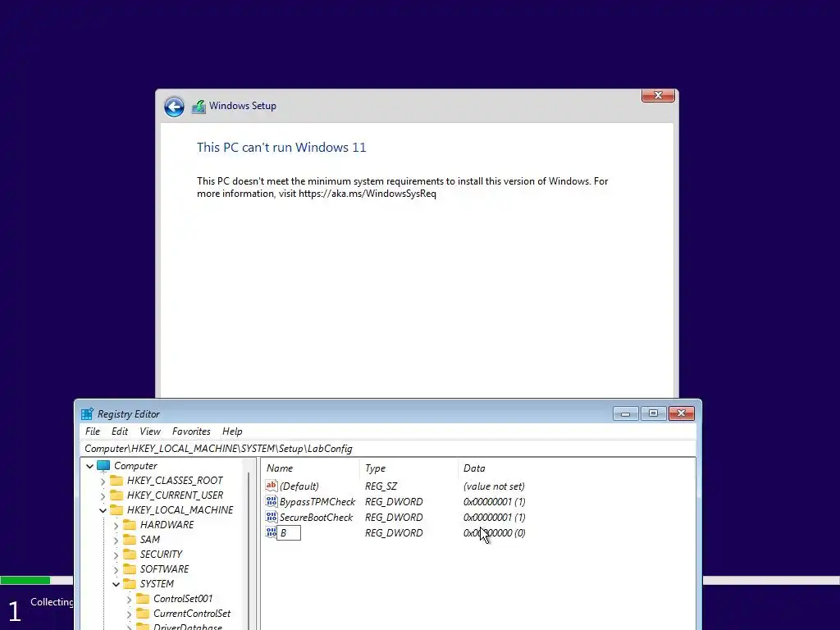Click the HKEY_LOCAL_MACHINE folder icon
840x630 pixels.
click(x=116, y=510)
